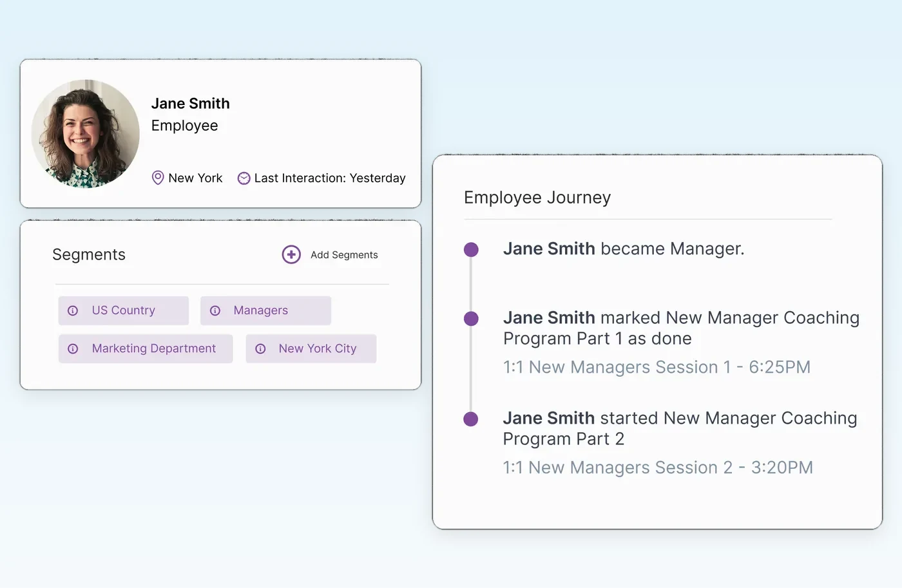Click the Employee Journey heading
Image resolution: width=902 pixels, height=588 pixels.
pos(537,198)
